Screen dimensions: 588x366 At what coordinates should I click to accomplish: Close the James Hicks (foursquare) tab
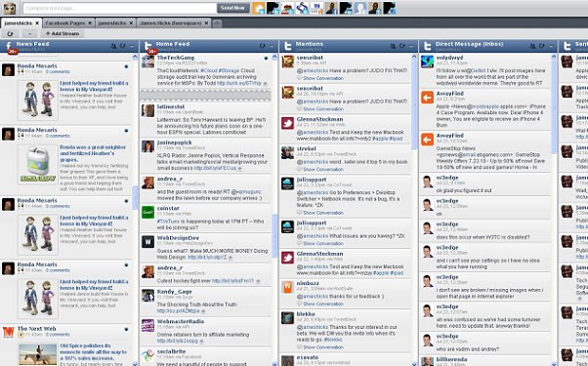[206, 23]
